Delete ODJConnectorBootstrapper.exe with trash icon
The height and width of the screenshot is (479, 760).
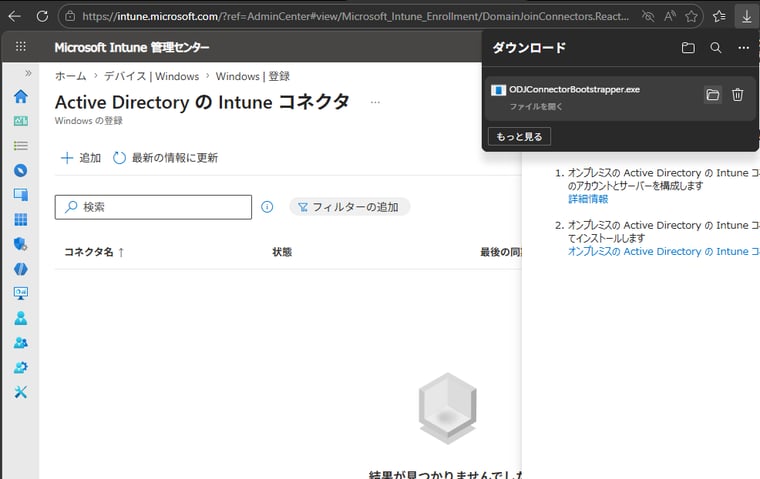click(738, 95)
